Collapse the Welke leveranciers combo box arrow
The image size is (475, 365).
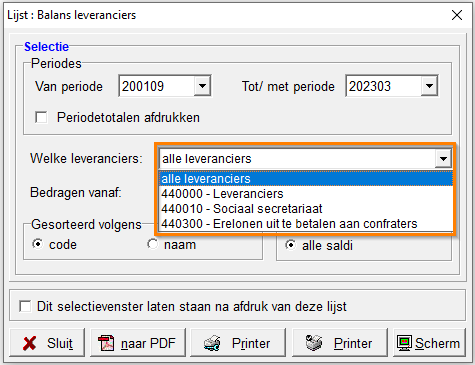point(443,159)
